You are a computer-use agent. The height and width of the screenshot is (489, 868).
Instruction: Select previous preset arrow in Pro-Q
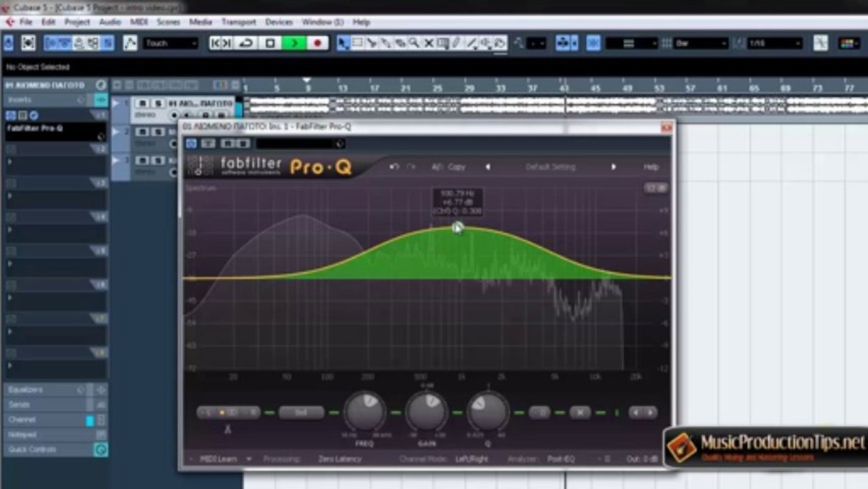(487, 167)
